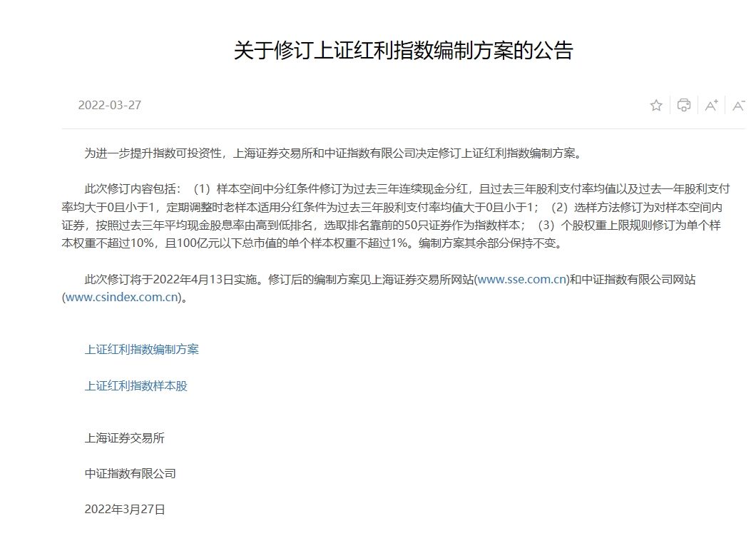Open the 上证红利指数编制方案 attachment link
The image size is (756, 536).
pyautogui.click(x=142, y=350)
